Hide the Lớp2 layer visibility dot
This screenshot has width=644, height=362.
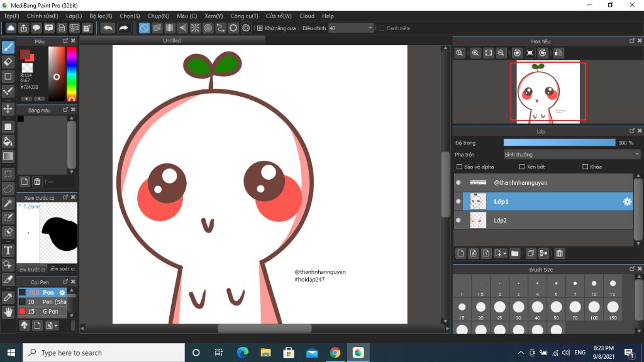[458, 221]
